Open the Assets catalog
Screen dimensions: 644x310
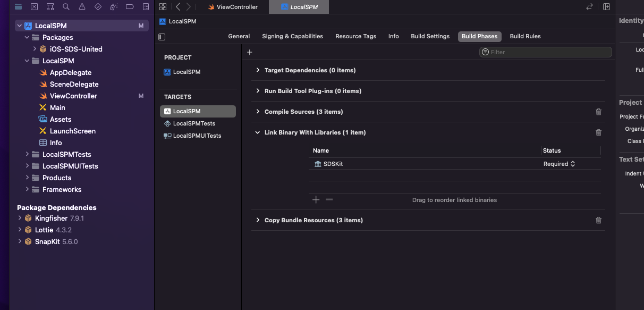61,119
